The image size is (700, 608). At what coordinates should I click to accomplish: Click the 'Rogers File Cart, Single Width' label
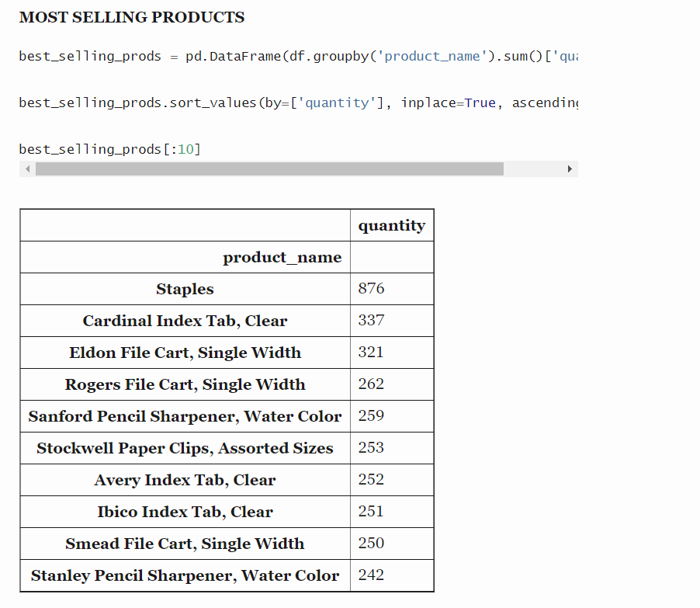point(185,385)
